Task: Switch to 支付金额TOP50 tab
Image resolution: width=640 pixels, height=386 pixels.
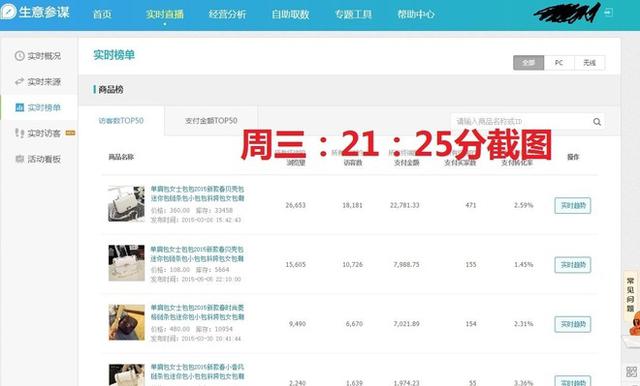Action: coord(211,121)
